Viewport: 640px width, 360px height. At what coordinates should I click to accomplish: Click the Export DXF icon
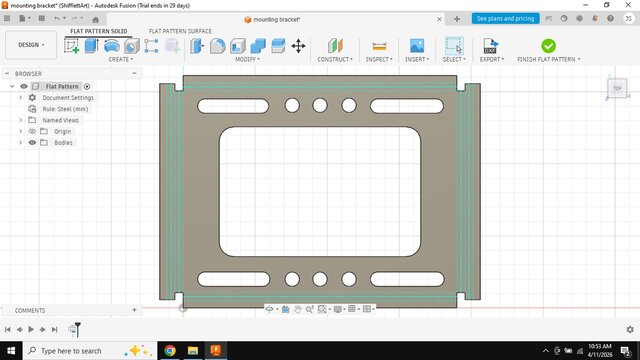click(x=491, y=46)
